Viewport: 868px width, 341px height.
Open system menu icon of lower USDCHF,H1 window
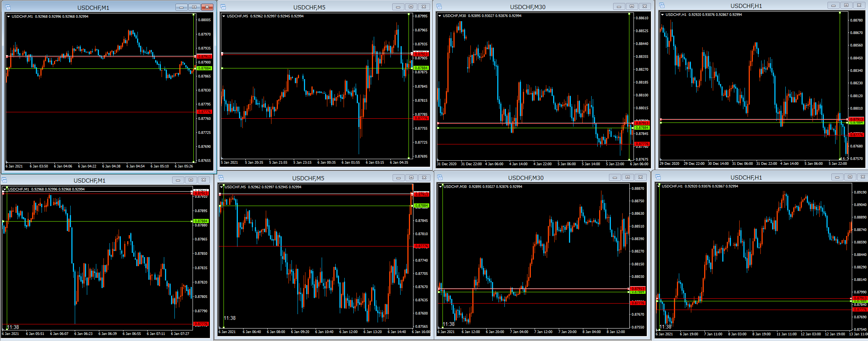click(658, 177)
